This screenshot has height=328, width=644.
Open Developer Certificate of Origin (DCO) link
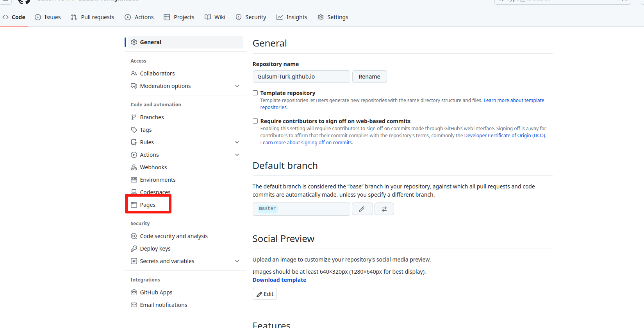(505, 136)
